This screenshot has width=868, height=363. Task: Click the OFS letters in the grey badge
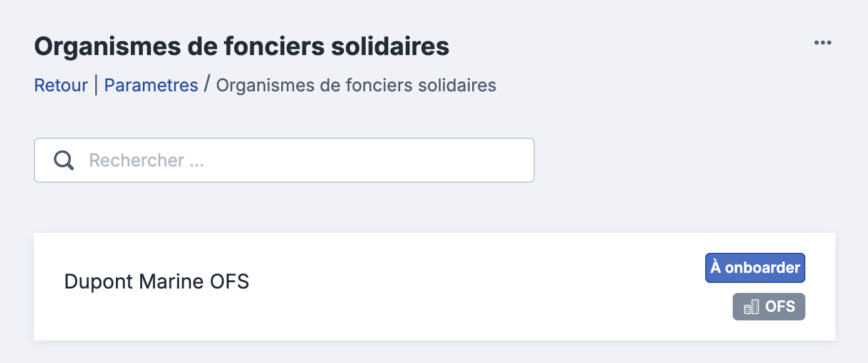pos(780,307)
